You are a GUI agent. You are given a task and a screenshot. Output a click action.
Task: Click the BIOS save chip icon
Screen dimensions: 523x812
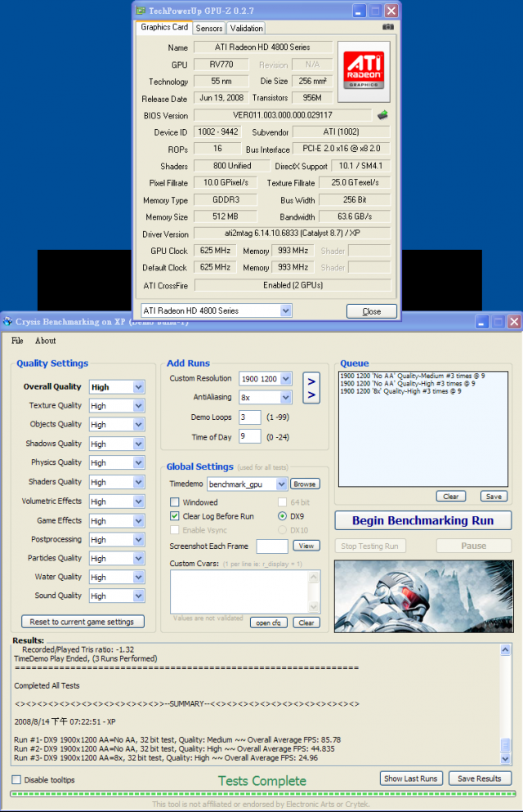[x=382, y=115]
